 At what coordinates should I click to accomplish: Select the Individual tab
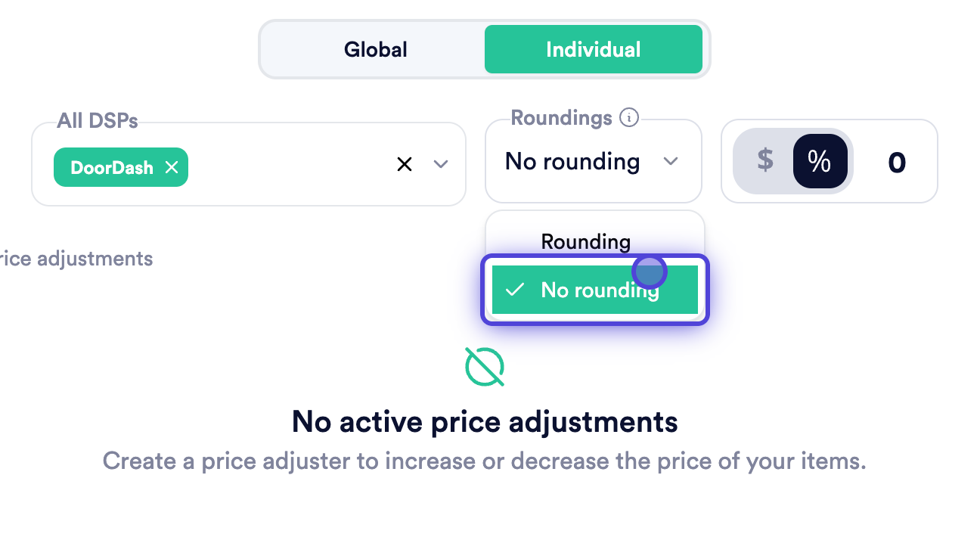[x=594, y=50]
